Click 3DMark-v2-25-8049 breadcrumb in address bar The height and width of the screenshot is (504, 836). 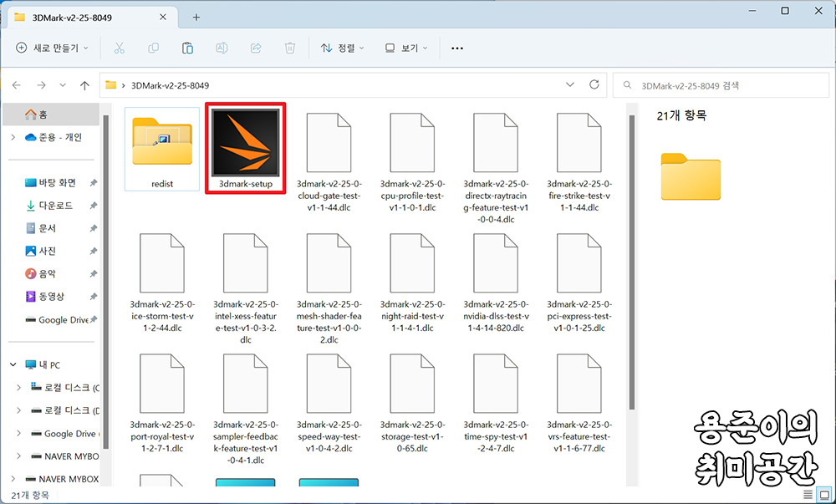pyautogui.click(x=170, y=85)
